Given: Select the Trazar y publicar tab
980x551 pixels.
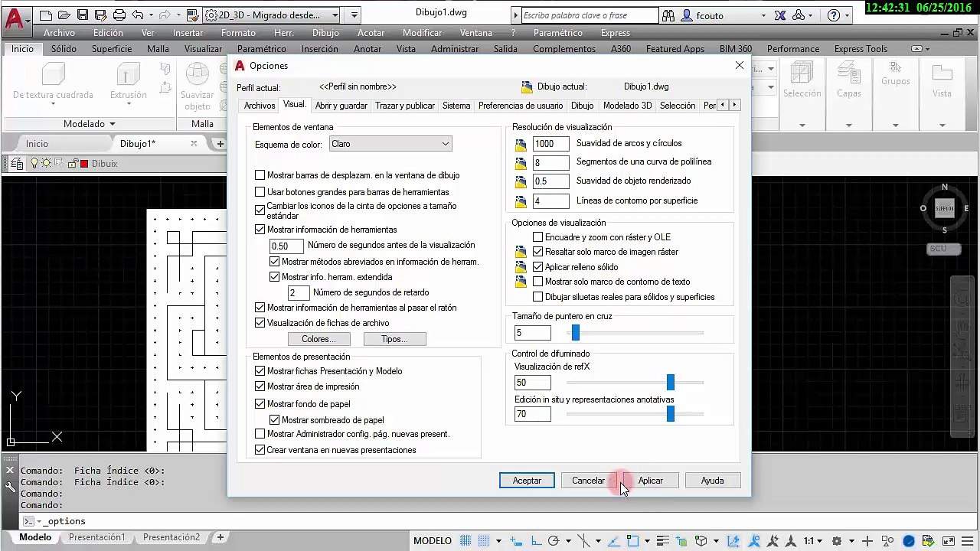Looking at the screenshot, I should click(x=405, y=106).
